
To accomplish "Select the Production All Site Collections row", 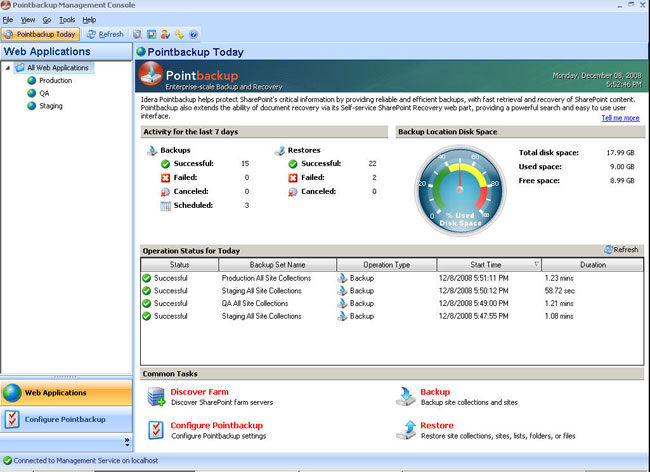I will (392, 278).
